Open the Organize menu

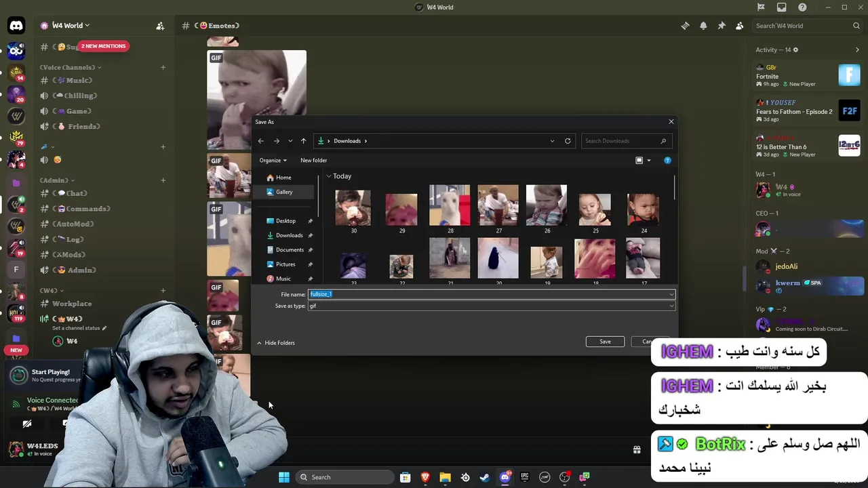[273, 161]
